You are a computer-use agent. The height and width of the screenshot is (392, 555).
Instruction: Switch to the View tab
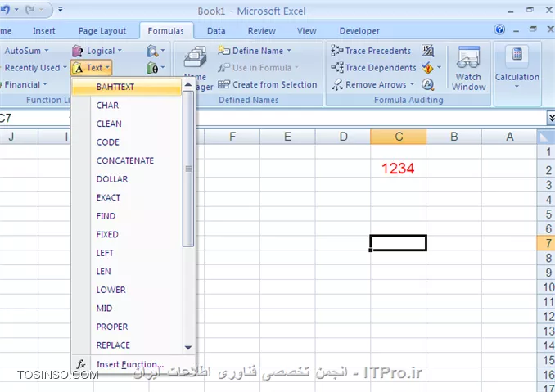click(x=306, y=31)
